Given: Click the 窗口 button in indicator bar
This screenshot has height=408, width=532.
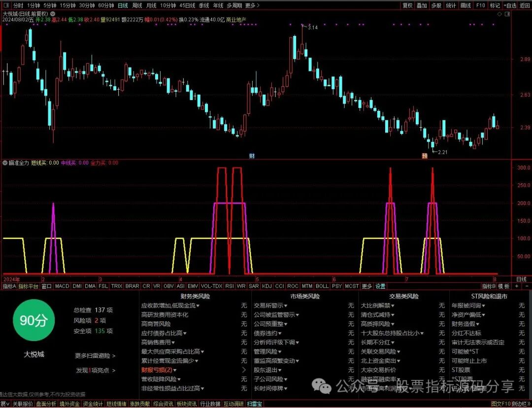Looking at the screenshot, I should pos(46,286).
